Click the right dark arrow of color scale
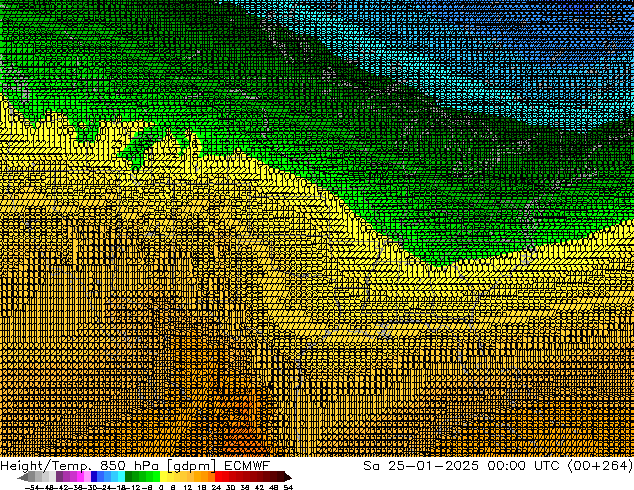634x490 pixels. point(288,477)
